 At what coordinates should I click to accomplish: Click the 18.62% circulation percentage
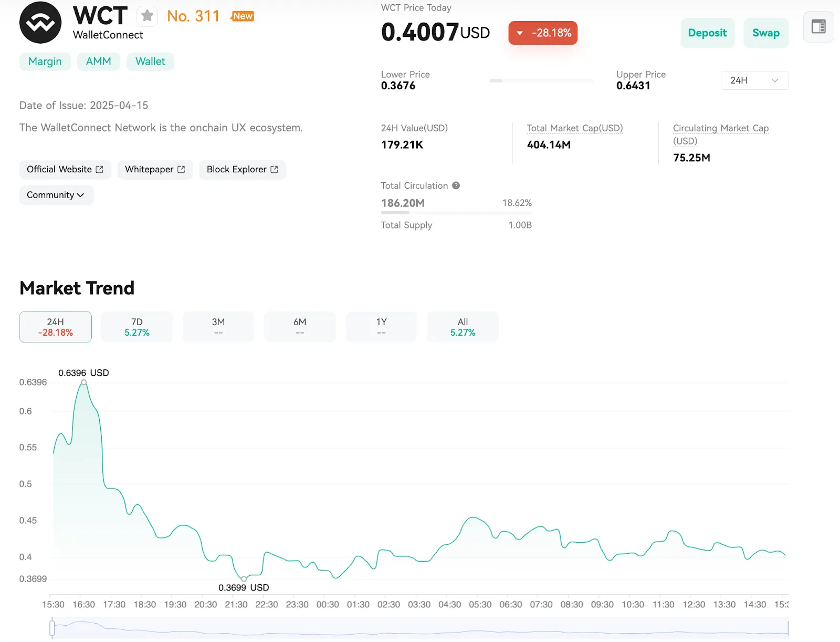517,203
